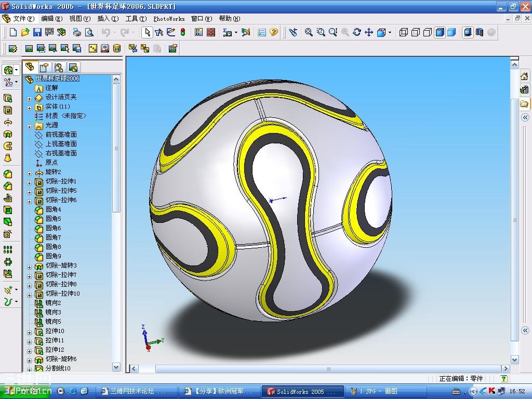Image resolution: width=532 pixels, height=399 pixels.
Task: Select the Zoom In/Out icon
Action: 333,32
